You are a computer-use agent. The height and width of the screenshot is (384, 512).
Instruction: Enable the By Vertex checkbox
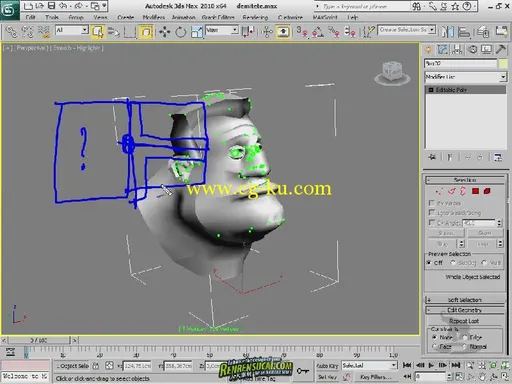tap(431, 203)
